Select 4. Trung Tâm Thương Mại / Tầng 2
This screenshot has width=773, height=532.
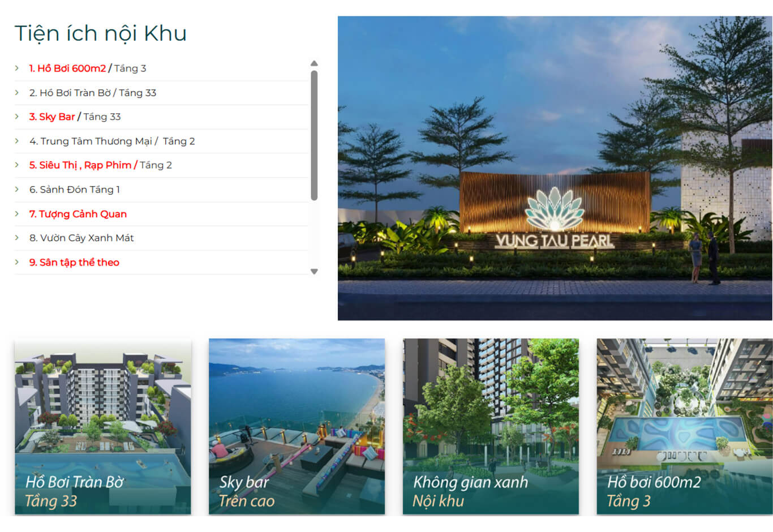pyautogui.click(x=112, y=141)
